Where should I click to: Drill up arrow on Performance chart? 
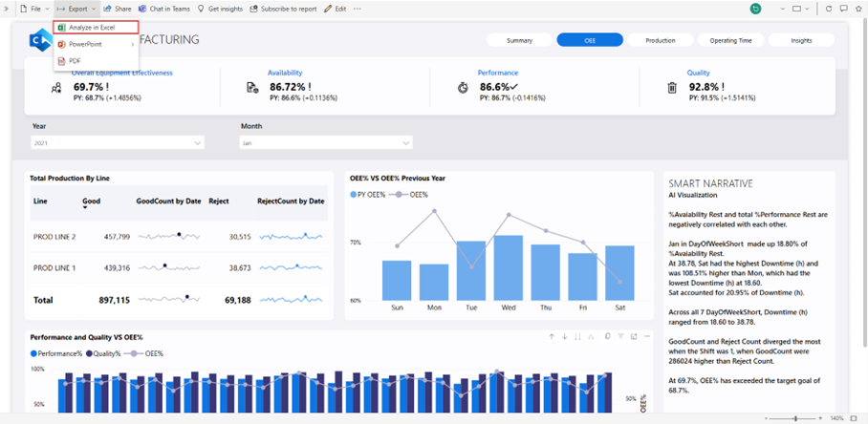[552, 336]
